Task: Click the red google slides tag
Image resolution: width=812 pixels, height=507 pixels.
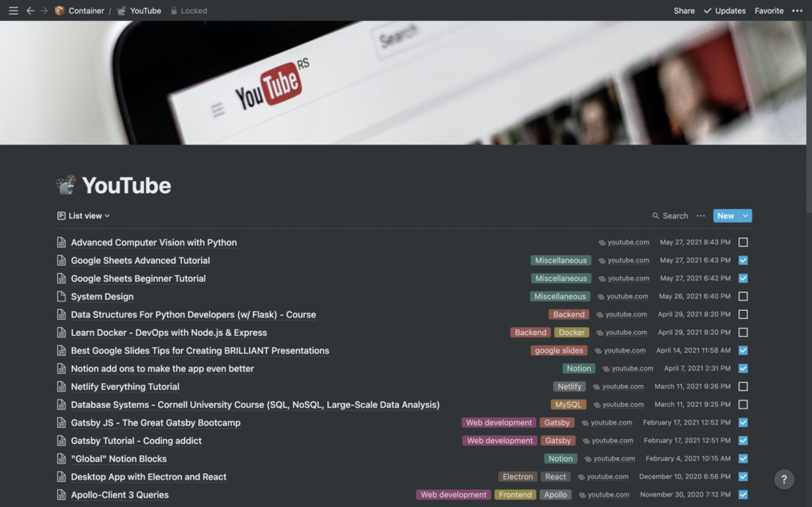Action: 559,350
